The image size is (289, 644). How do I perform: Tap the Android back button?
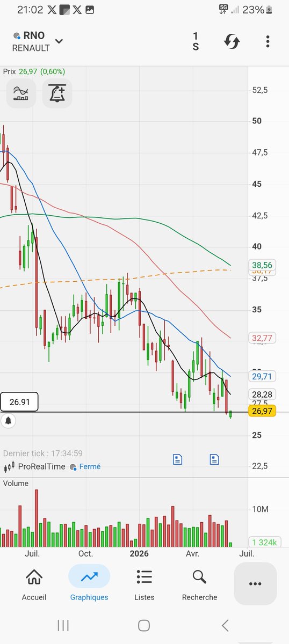pos(225,625)
